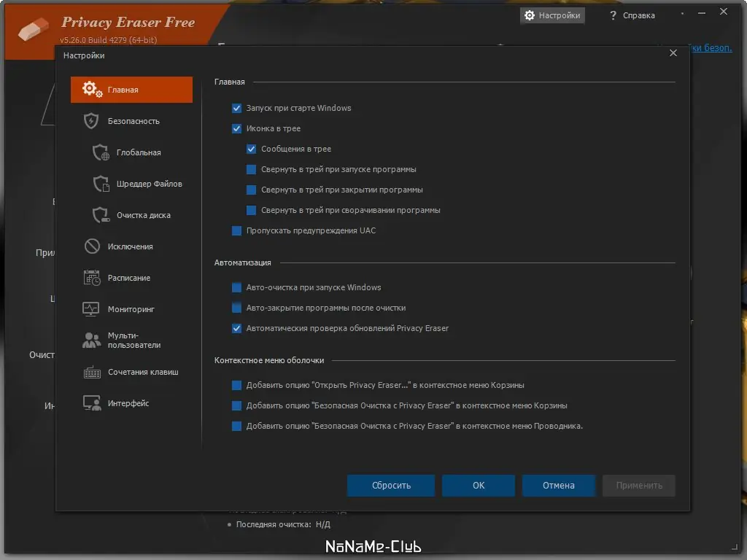Image resolution: width=747 pixels, height=560 pixels.
Task: Enable Свернуть в трей при закрытии программы
Action: coord(252,190)
